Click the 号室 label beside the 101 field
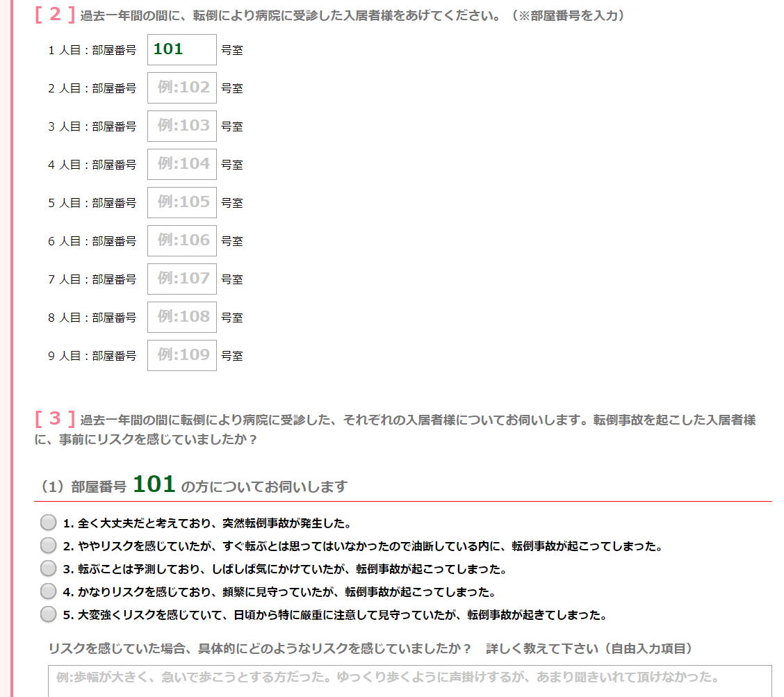Viewport: 784px width, 697px height. pos(232,50)
